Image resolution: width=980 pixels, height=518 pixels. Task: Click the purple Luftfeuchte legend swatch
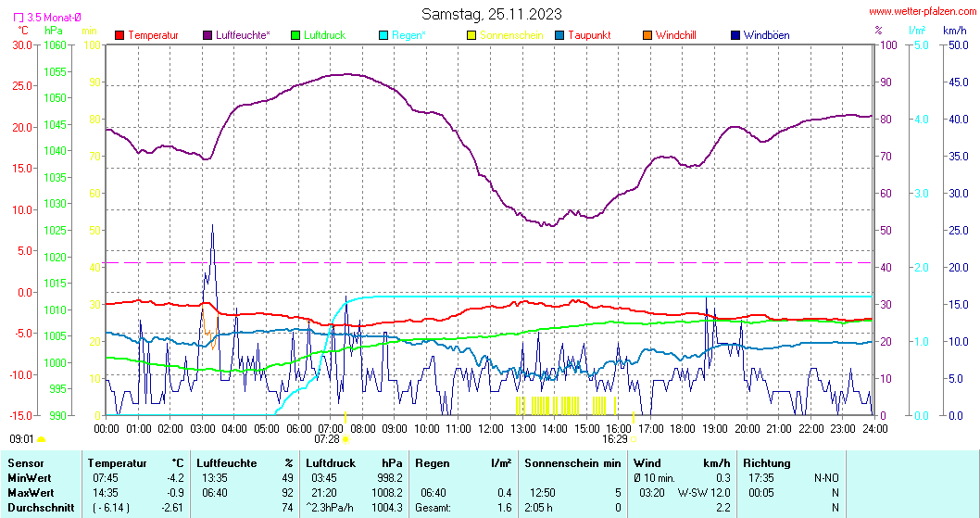coord(207,35)
